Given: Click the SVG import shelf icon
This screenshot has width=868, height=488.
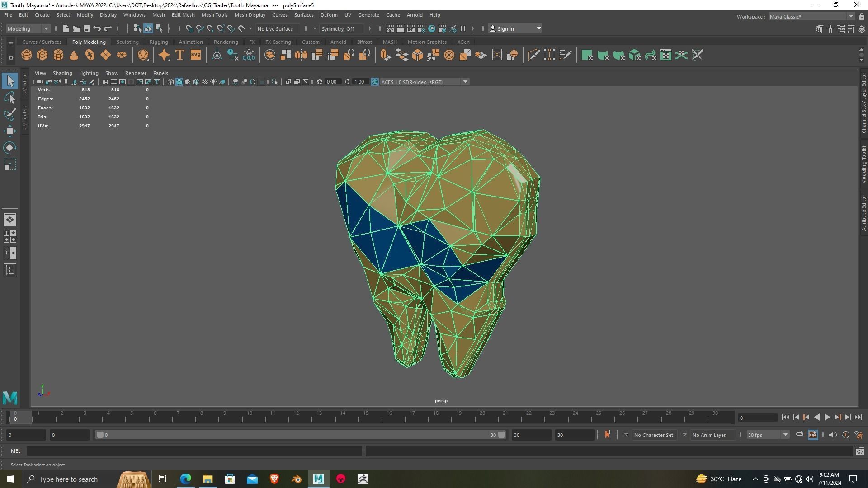Looking at the screenshot, I should [x=196, y=55].
